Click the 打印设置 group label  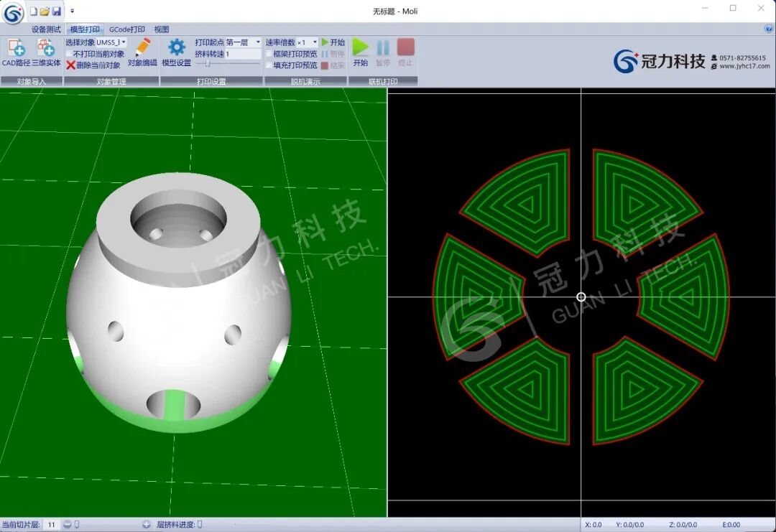point(211,82)
